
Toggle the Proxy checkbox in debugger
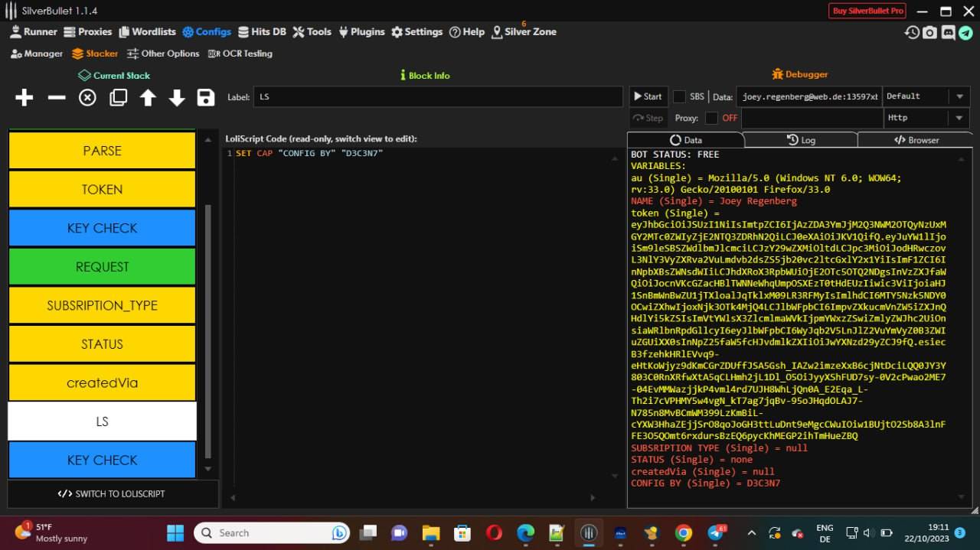[x=711, y=118]
